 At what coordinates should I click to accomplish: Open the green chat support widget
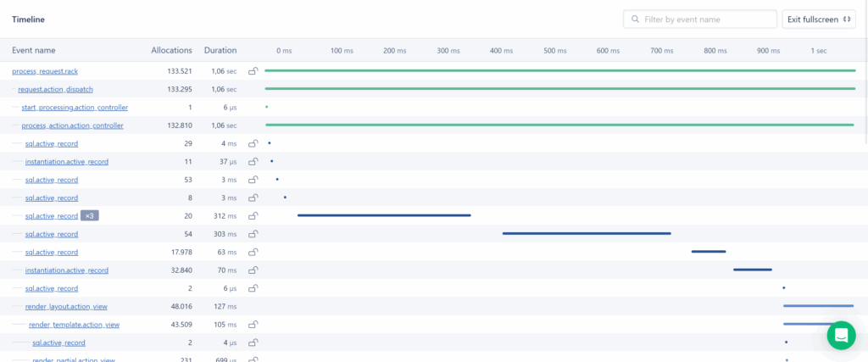pos(841,336)
